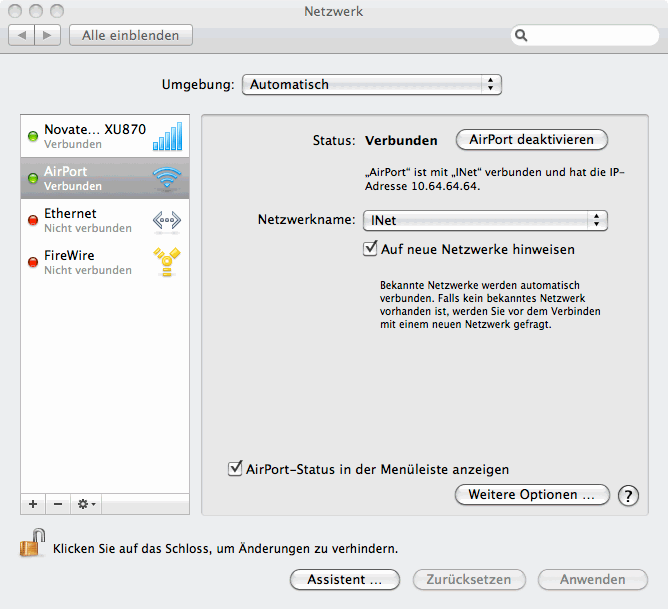Image resolution: width=668 pixels, height=609 pixels.
Task: Click 'AirPort deaktivieren' button
Action: (x=531, y=140)
